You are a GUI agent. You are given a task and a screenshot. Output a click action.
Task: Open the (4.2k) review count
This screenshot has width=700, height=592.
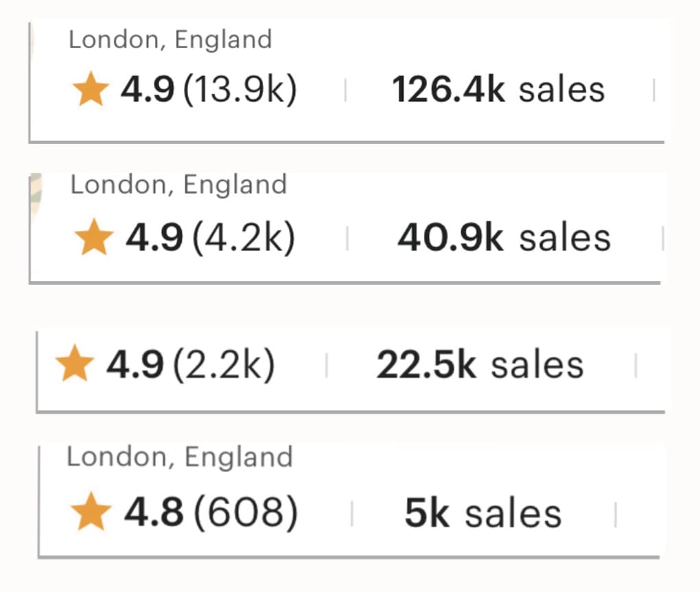244,237
